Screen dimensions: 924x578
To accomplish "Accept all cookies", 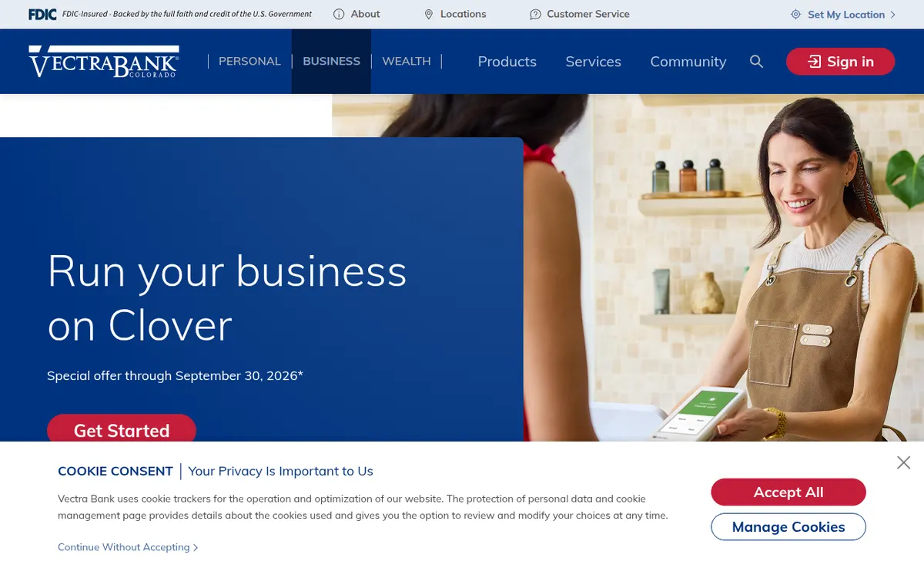I will [788, 492].
